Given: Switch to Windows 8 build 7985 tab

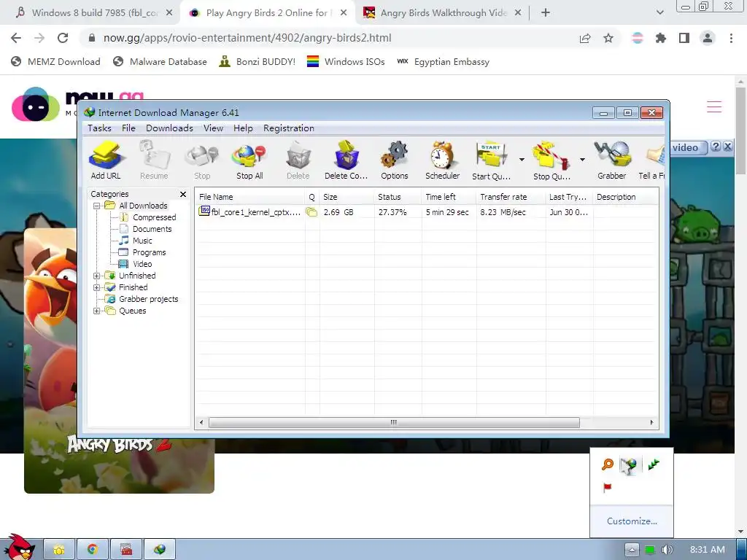Looking at the screenshot, I should click(x=93, y=13).
